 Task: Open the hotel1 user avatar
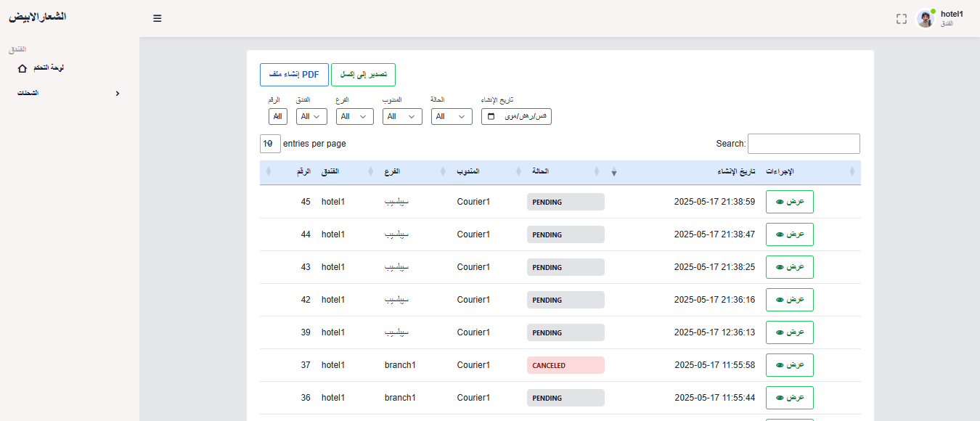point(925,19)
